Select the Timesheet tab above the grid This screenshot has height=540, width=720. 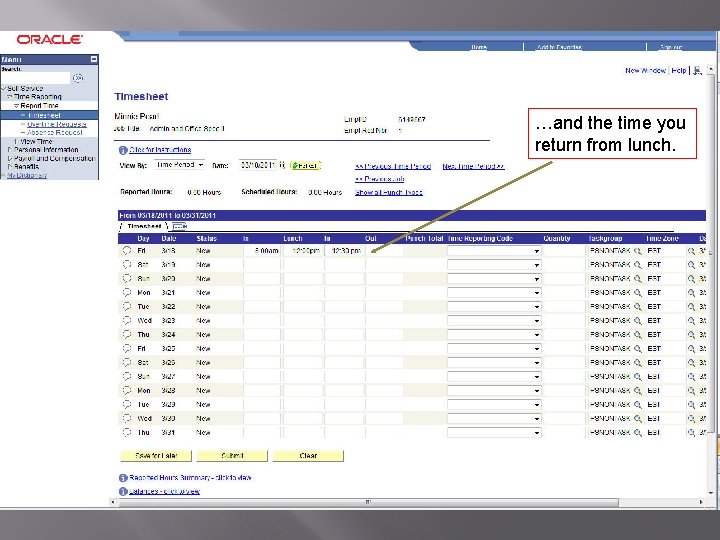tap(144, 226)
